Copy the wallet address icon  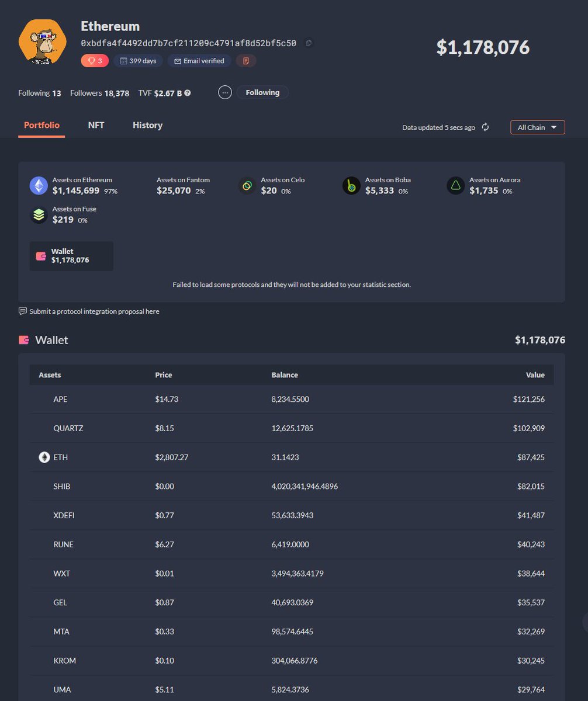(309, 43)
